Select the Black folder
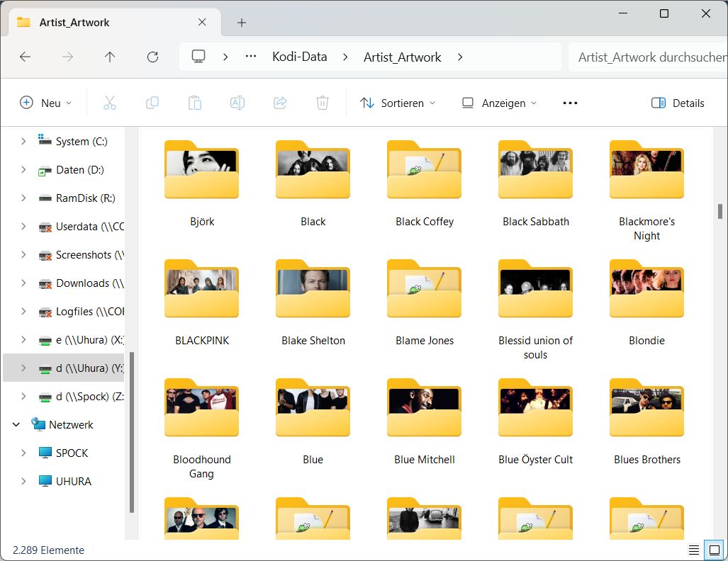This screenshot has height=561, width=728. pos(313,183)
